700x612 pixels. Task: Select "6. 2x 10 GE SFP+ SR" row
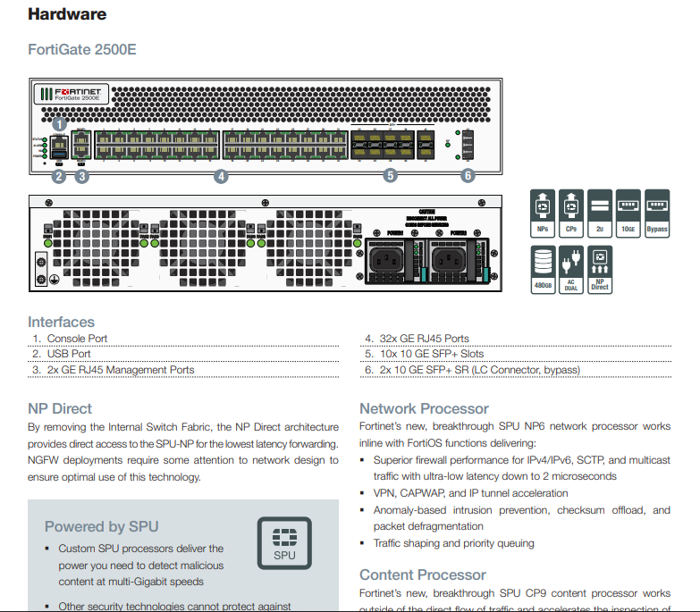coord(516,370)
